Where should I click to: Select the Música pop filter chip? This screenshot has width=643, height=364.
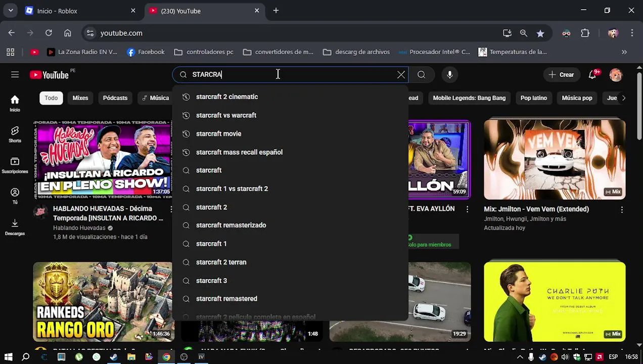577,98
